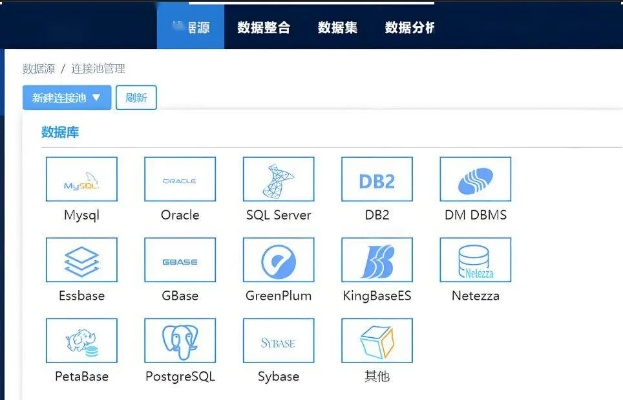Select the DB2 database icon
623x400 pixels.
[x=376, y=180]
